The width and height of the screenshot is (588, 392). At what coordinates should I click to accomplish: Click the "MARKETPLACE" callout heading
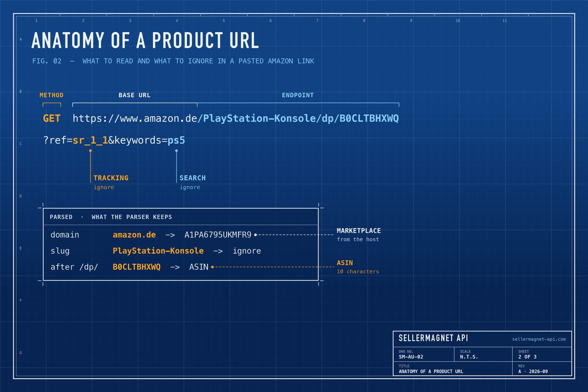coord(359,231)
